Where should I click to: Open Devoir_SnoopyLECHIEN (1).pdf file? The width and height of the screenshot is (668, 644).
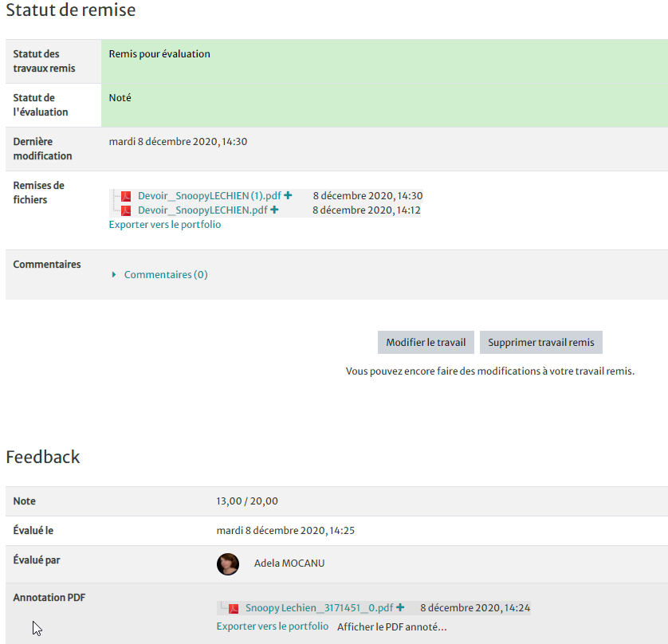click(x=209, y=196)
